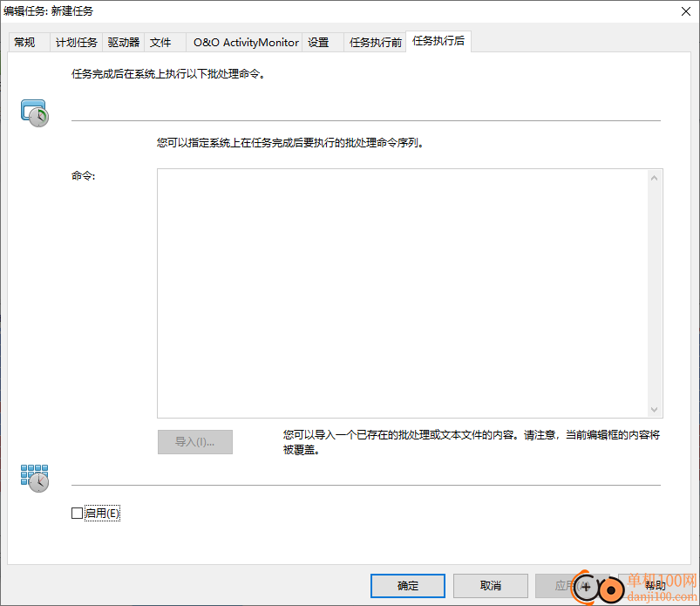Close the 编辑任务 dialog window
Viewport: 700px width, 606px height.
tap(686, 11)
